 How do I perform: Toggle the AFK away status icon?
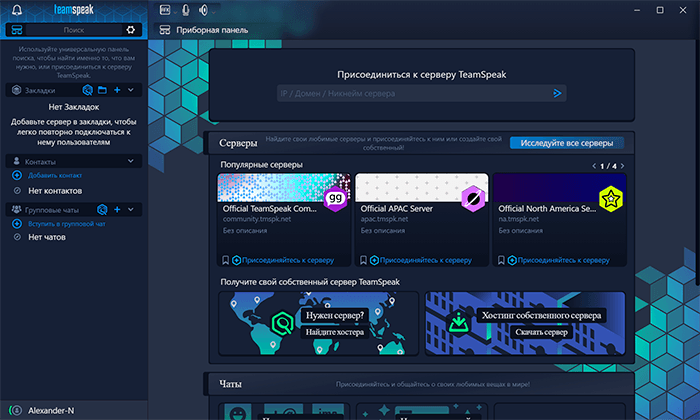coord(165,10)
